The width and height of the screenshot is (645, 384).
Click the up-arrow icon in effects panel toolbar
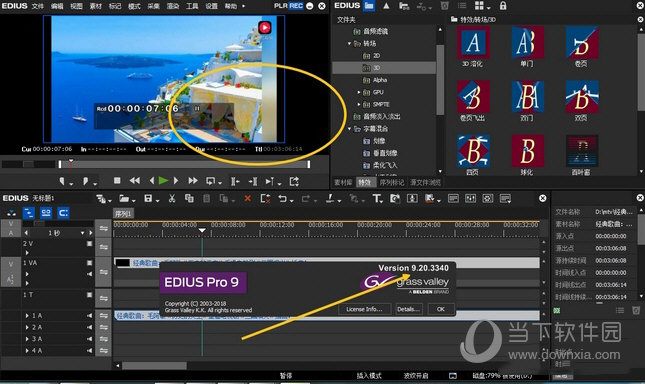click(x=386, y=6)
